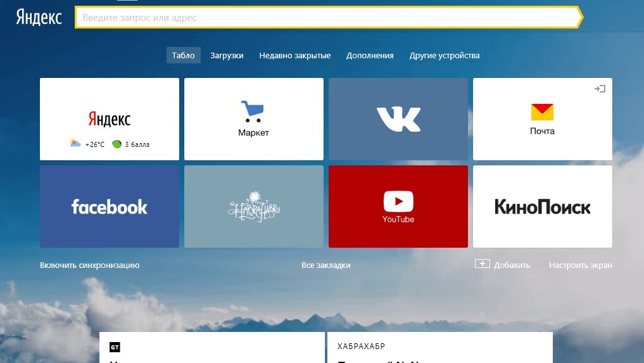The height and width of the screenshot is (363, 644).
Task: Click the plus icon next to Добавить
Action: (x=483, y=264)
